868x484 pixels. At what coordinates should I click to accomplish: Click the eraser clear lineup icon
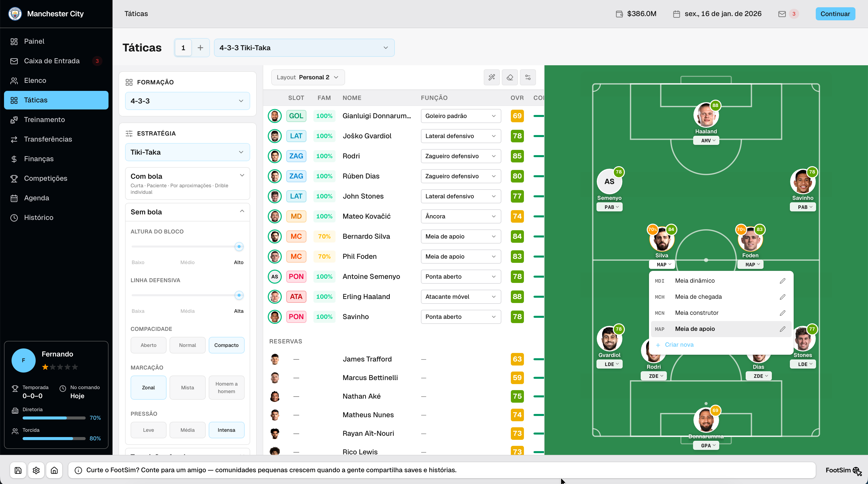pyautogui.click(x=510, y=78)
